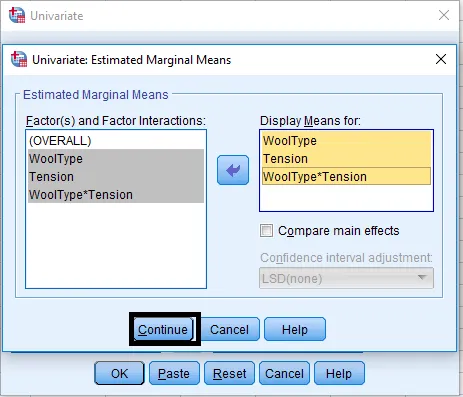Enable the Compare main effects checkbox

(266, 231)
